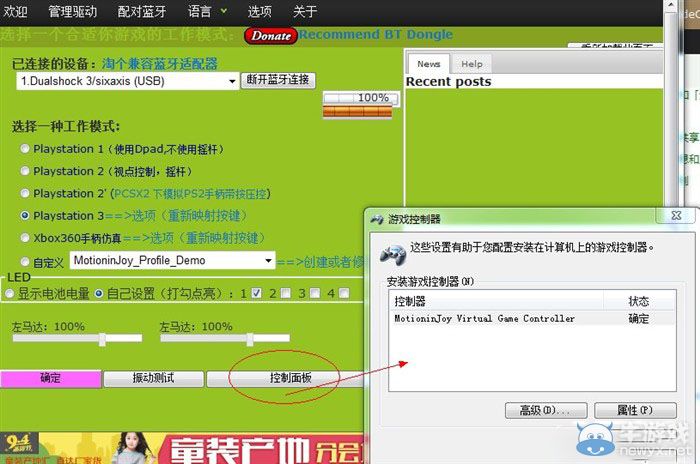Click the large gamepad icon in the Game Controllers dialog
The image size is (700, 464).
(x=393, y=255)
